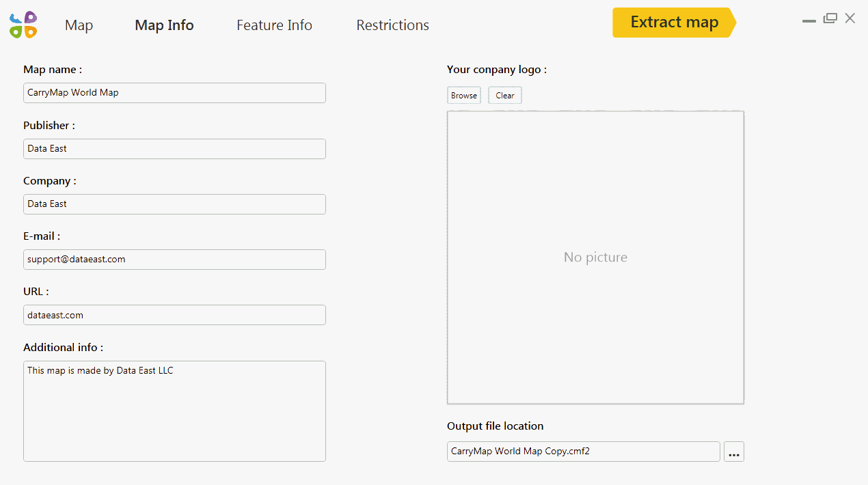Edit the Output file location field
Image resolution: width=868 pixels, height=485 pixels.
coord(584,452)
